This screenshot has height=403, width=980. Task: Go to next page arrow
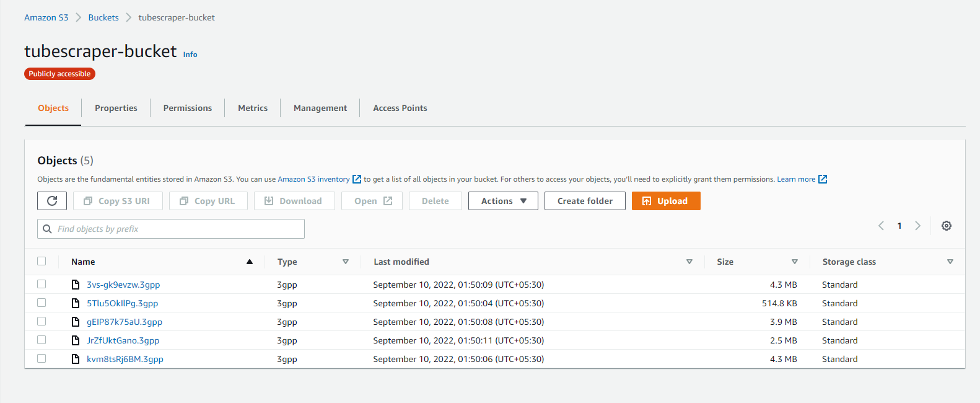coord(918,226)
